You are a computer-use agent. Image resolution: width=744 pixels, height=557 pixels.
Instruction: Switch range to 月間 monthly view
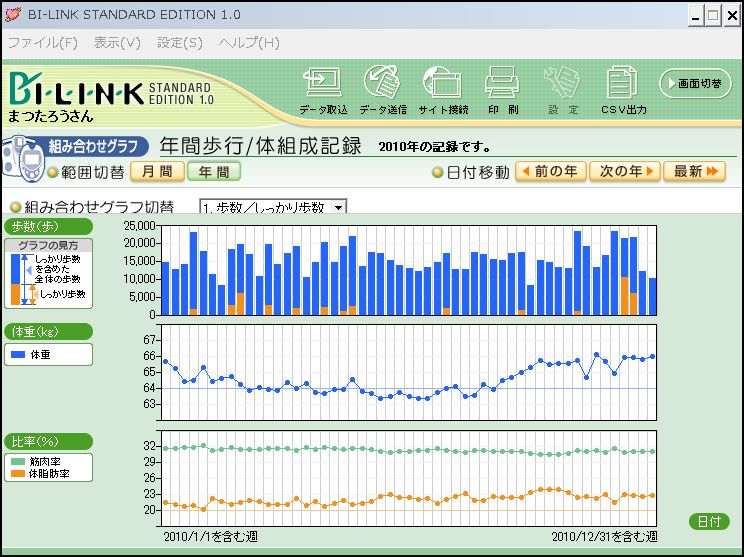[x=157, y=172]
